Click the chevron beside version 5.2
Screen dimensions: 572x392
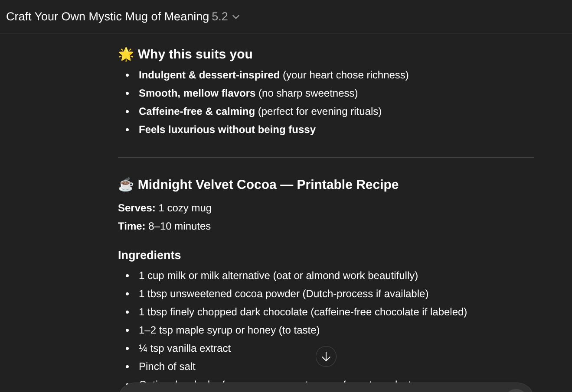236,17
